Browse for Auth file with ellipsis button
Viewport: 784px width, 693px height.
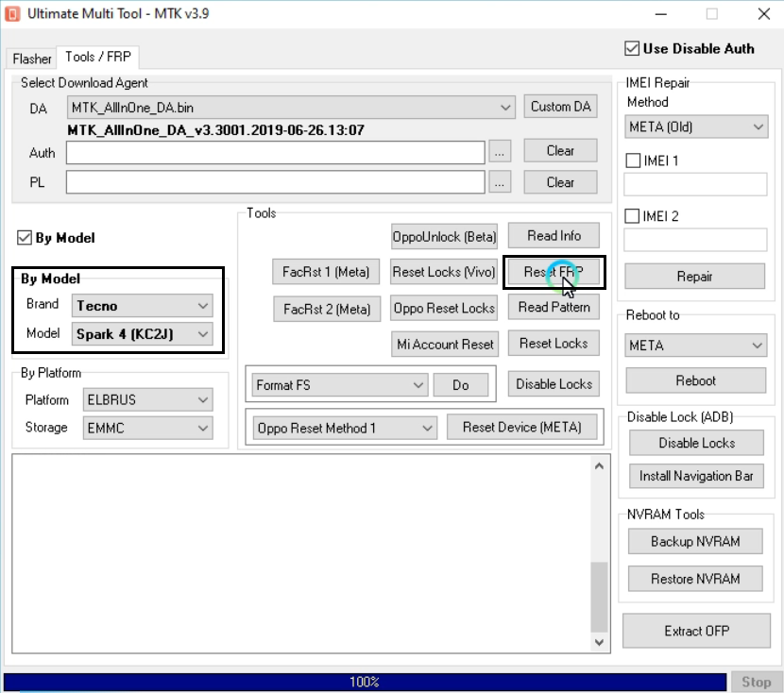tap(500, 151)
